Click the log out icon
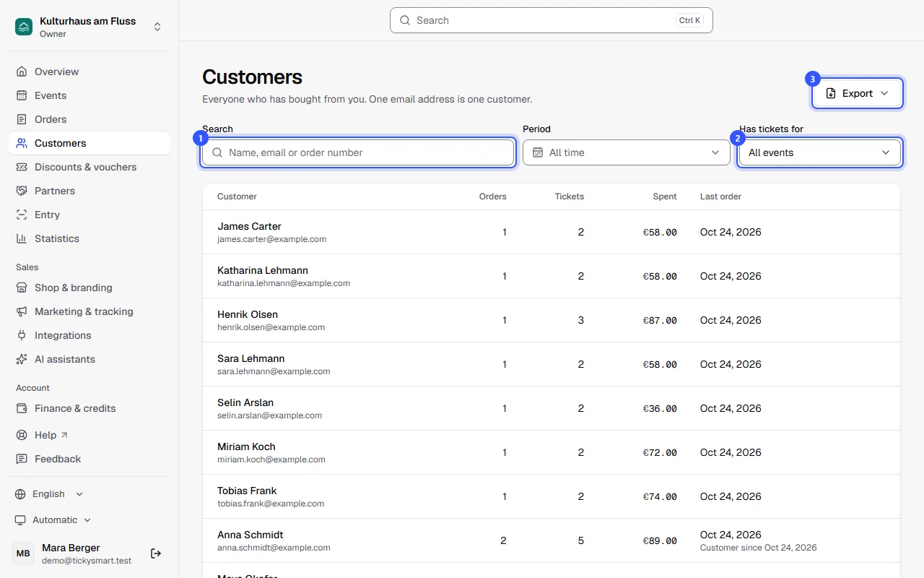 [x=156, y=553]
